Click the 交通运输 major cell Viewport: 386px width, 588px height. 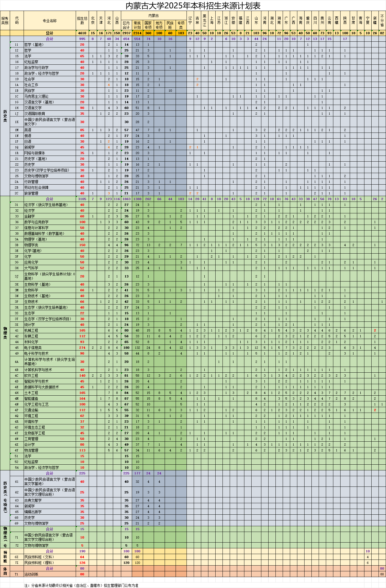(x=50, y=410)
